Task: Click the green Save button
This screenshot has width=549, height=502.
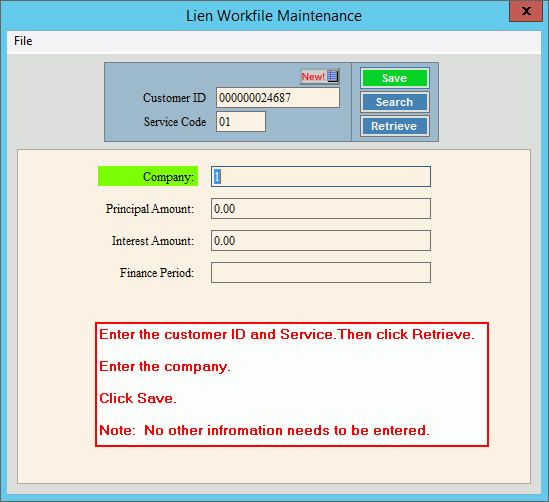Action: tap(395, 78)
